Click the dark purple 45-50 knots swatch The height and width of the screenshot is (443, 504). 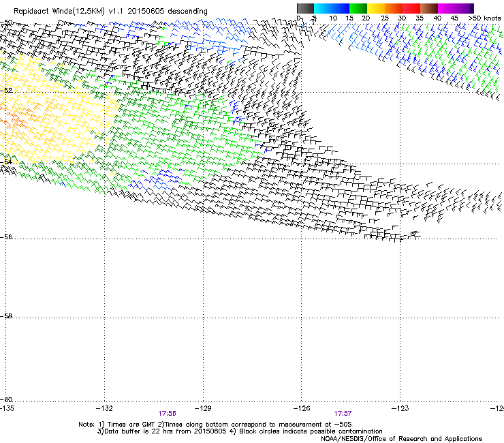(x=464, y=8)
